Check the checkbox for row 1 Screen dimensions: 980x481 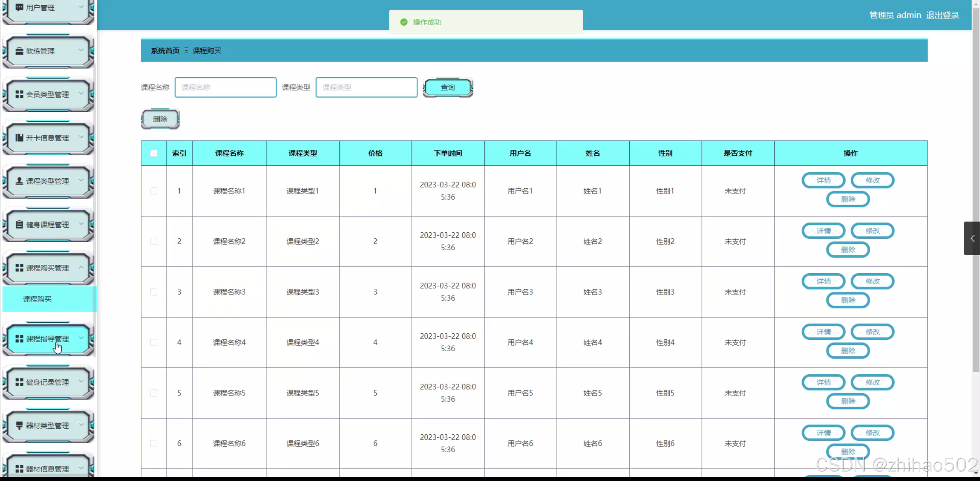pos(154,191)
